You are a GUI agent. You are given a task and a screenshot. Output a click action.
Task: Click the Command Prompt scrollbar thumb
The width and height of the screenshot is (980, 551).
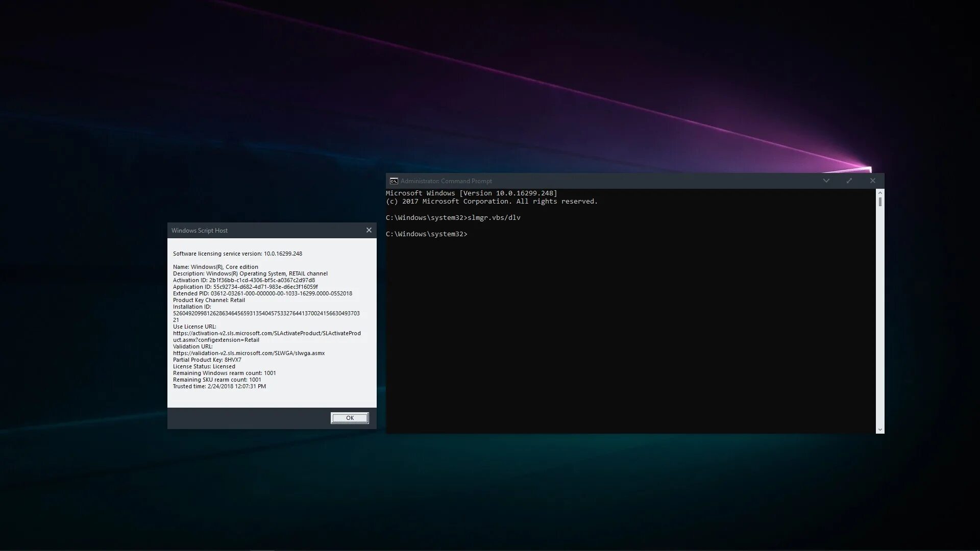pos(880,202)
